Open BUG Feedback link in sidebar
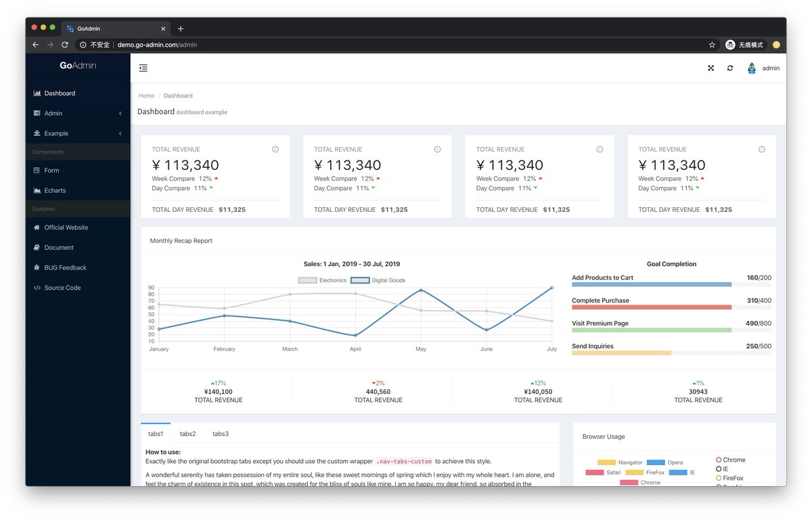This screenshot has width=812, height=520. click(x=78, y=267)
